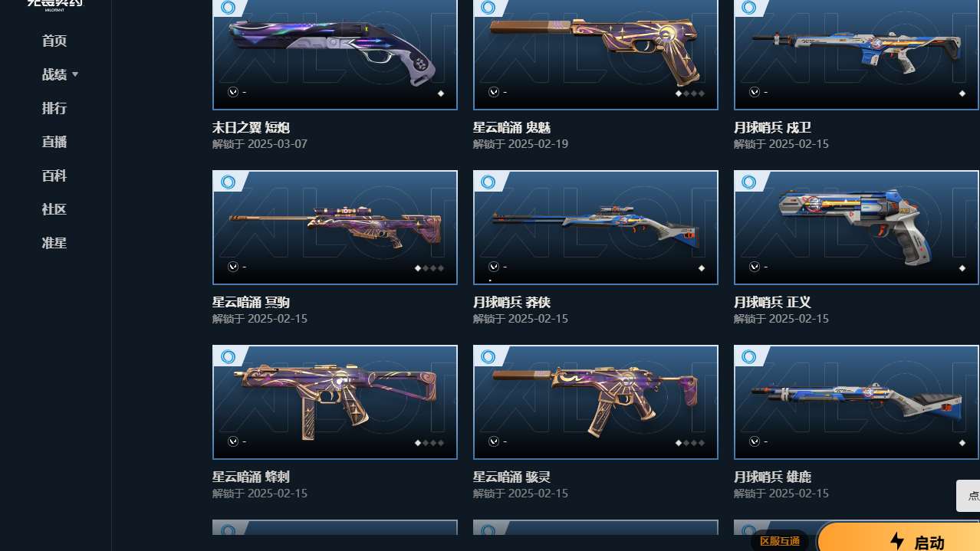This screenshot has height=551, width=980.
Task: Open the 首页 sidebar menu item
Action: point(54,41)
